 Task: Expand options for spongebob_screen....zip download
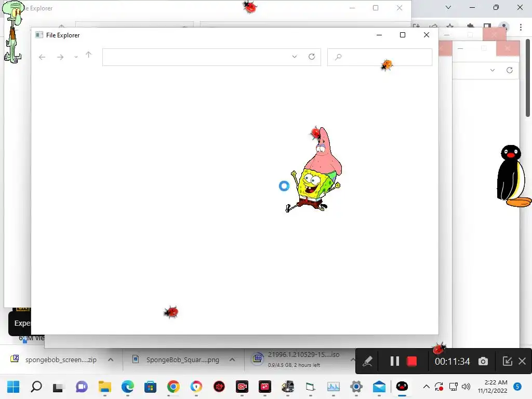click(111, 360)
